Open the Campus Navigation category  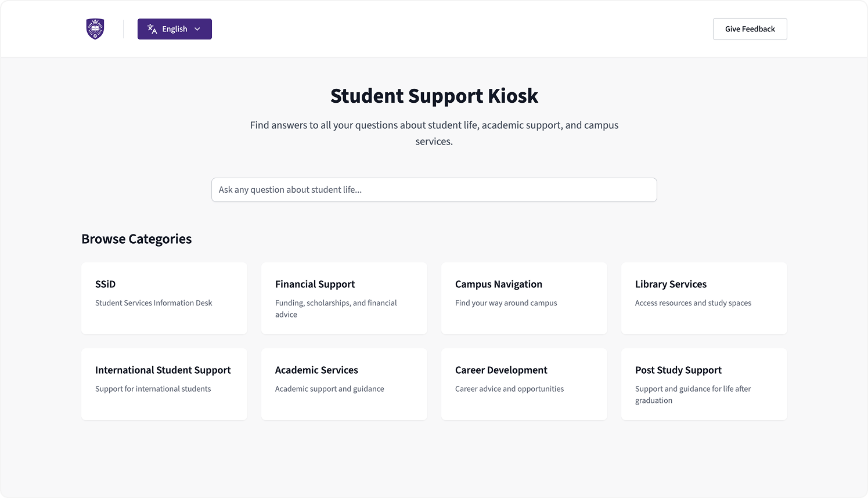click(x=524, y=298)
